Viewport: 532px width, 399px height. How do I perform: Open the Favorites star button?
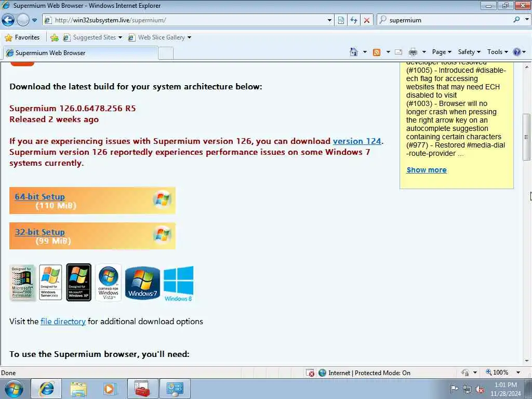point(22,37)
